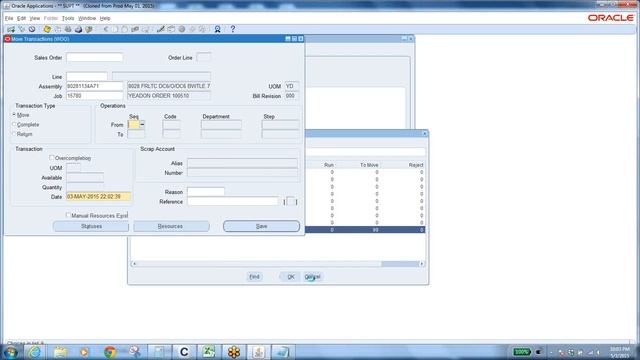This screenshot has height=360, width=640.
Task: Open the black C app on taskbar
Action: point(184,352)
